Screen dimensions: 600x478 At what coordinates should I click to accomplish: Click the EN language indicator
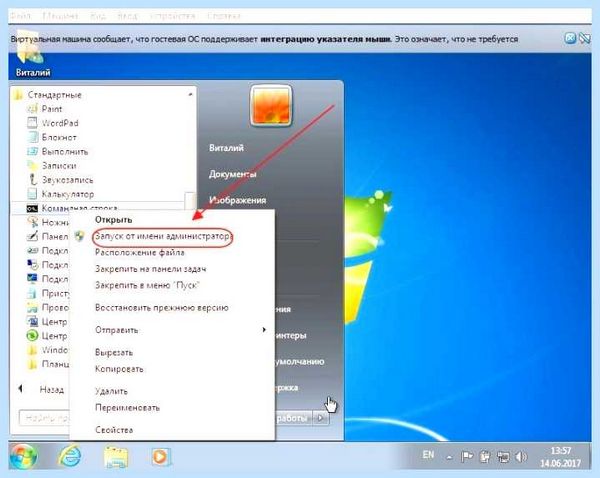[x=428, y=455]
